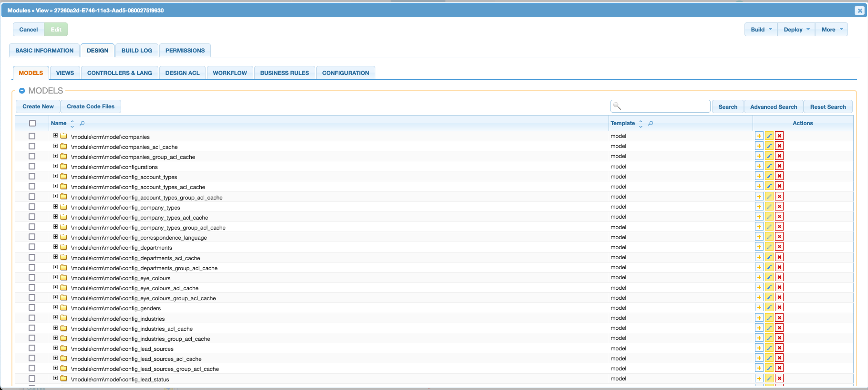
Task: Open the Deploy dropdown menu
Action: pyautogui.click(x=796, y=30)
